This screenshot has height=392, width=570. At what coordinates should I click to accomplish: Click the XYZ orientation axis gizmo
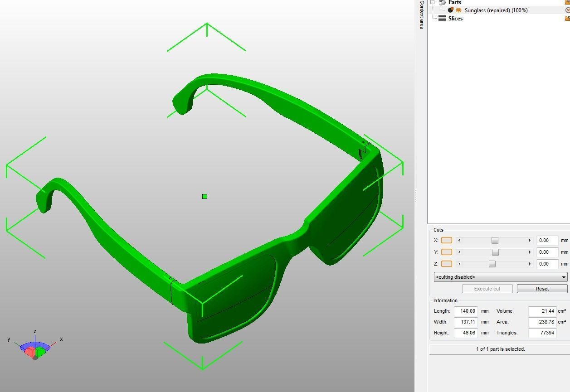(35, 345)
